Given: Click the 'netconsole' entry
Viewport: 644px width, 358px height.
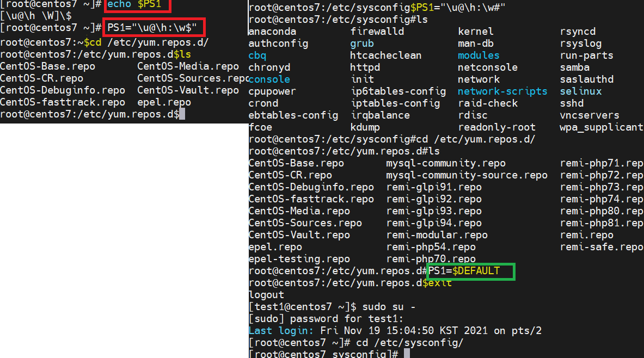Looking at the screenshot, I should [x=488, y=67].
